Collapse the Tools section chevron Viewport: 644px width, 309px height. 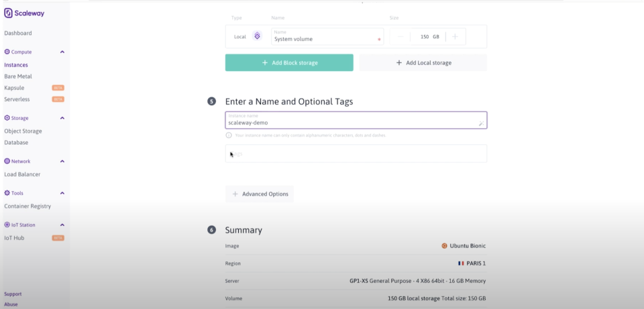click(x=62, y=193)
